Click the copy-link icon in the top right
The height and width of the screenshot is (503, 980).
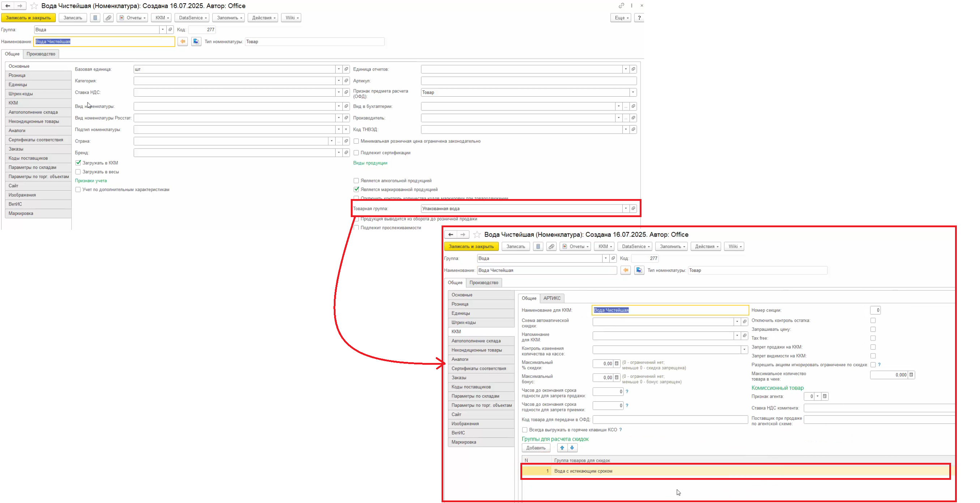pyautogui.click(x=621, y=5)
